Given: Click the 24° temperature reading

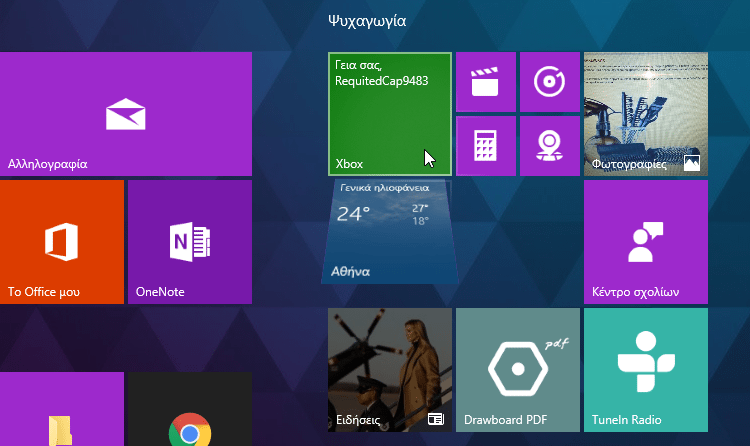Looking at the screenshot, I should click(353, 213).
